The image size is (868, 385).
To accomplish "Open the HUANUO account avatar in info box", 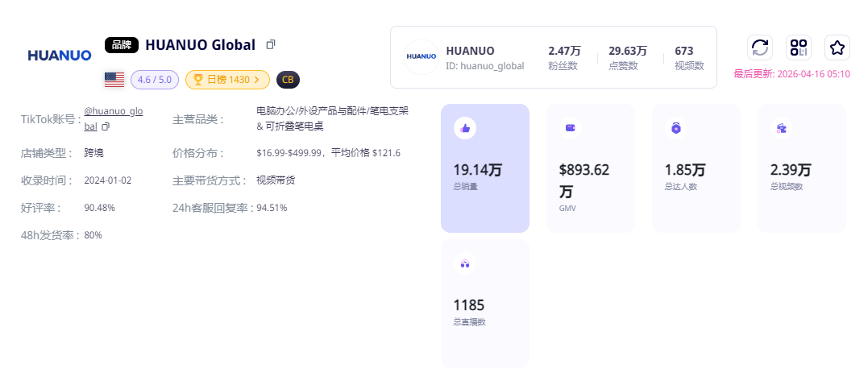I will tap(422, 57).
